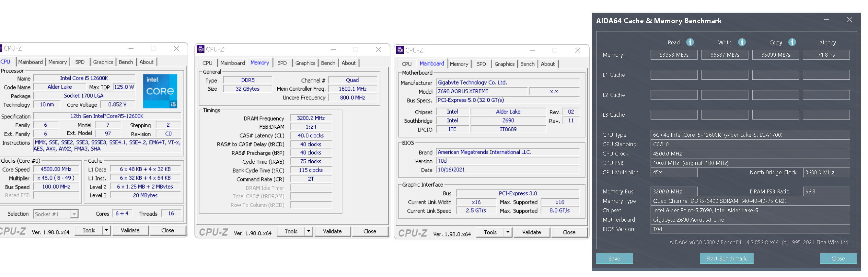The height and width of the screenshot is (277, 868).
Task: Select the Bench tab in the Mainboard CPU-Z window
Action: pos(527,64)
